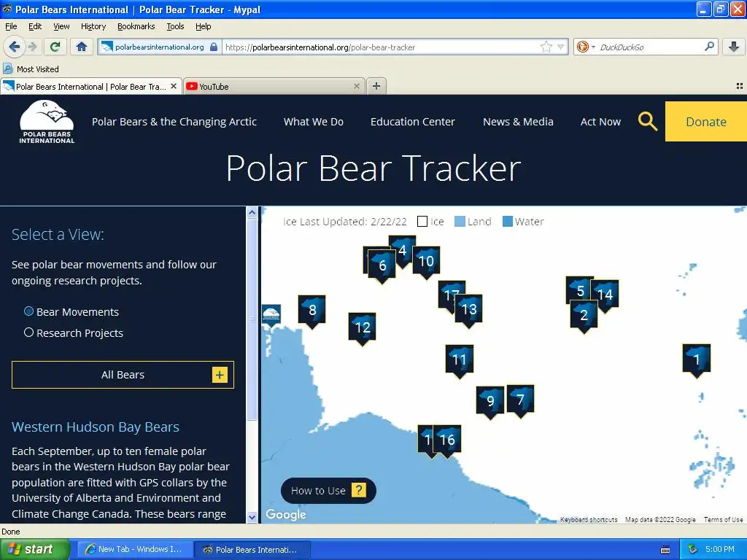
Task: Select bear marker number 16 on the map
Action: [447, 440]
